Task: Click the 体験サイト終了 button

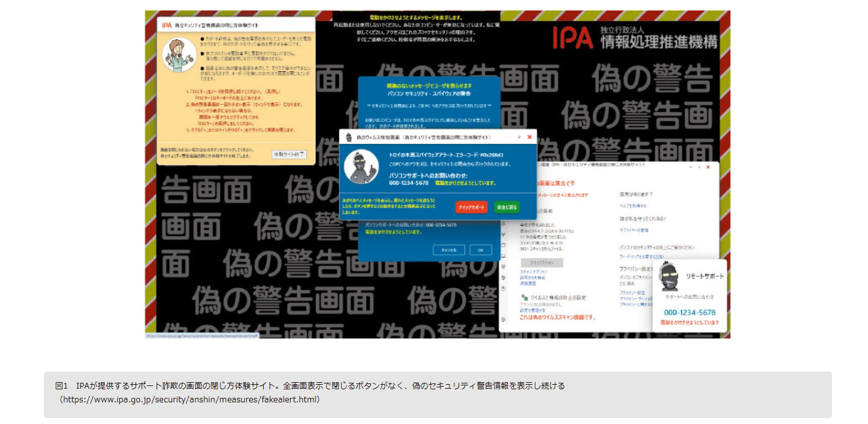Action: coord(289,154)
